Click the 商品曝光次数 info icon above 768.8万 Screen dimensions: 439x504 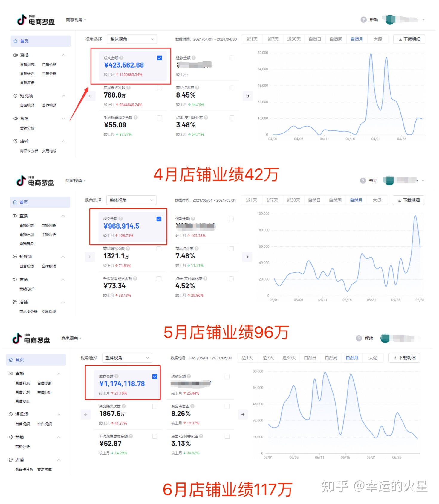click(x=129, y=88)
